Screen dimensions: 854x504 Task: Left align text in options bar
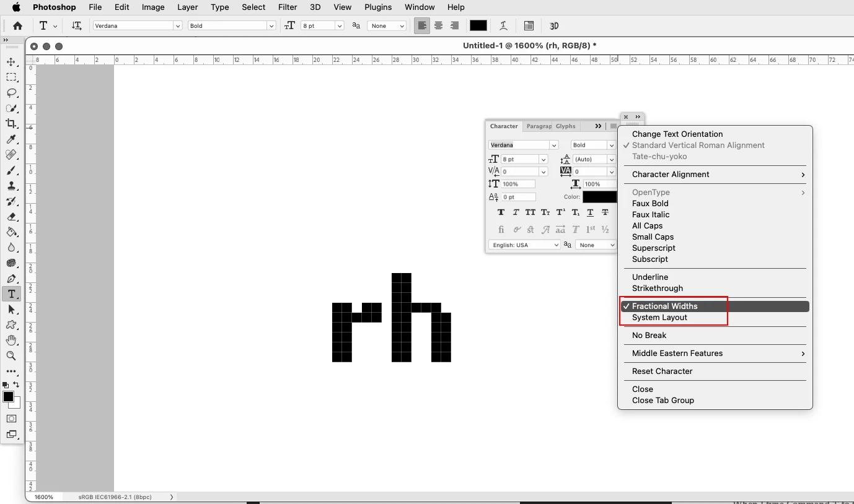(x=422, y=25)
